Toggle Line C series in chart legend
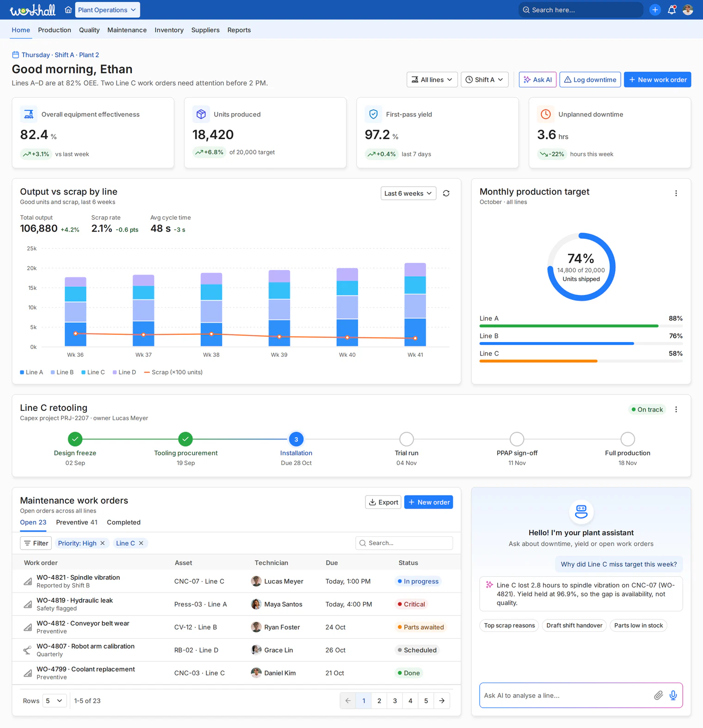The width and height of the screenshot is (703, 728). (x=93, y=372)
